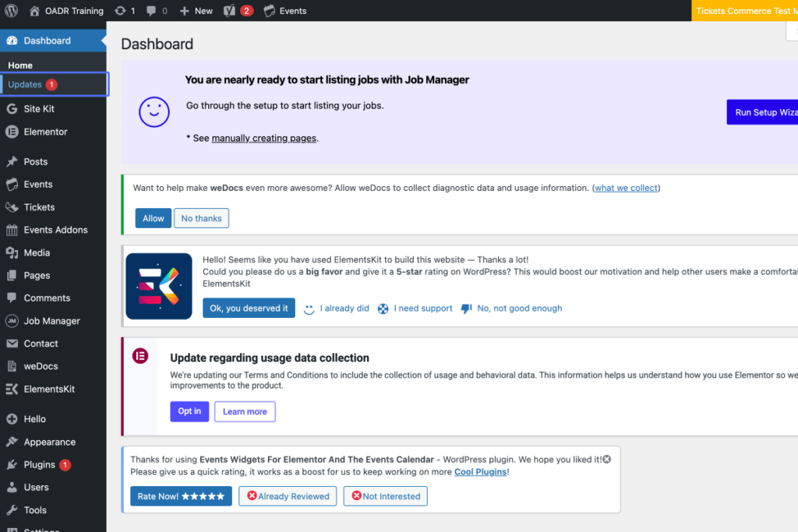Click the Events sidebar icon
The height and width of the screenshot is (532, 798).
12,184
